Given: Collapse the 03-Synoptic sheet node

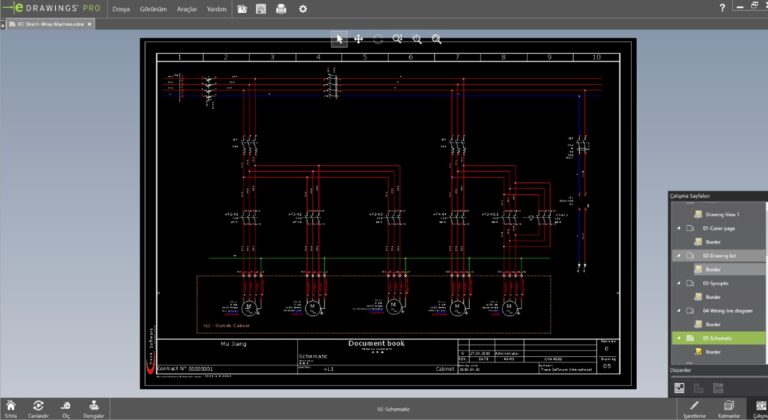Looking at the screenshot, I should (680, 284).
